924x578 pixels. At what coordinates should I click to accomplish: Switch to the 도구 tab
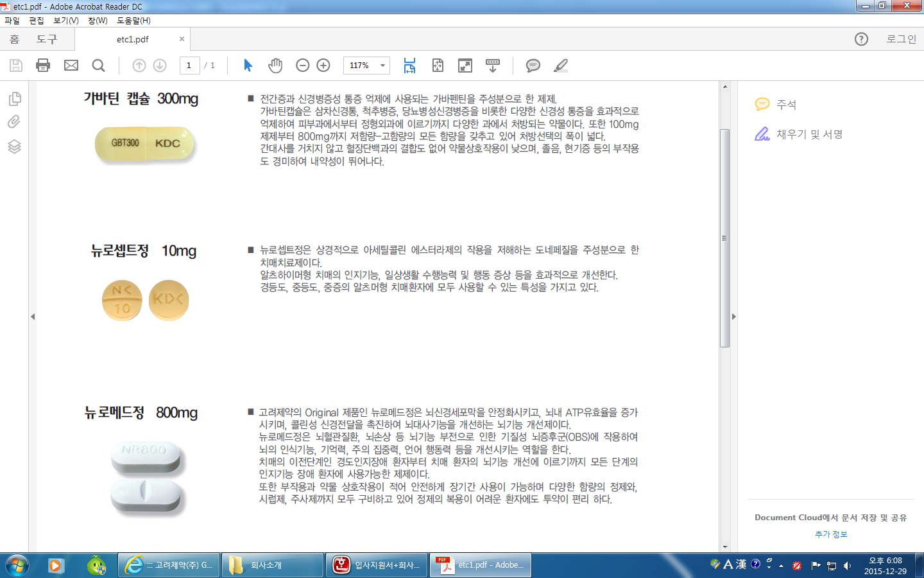[x=47, y=39]
